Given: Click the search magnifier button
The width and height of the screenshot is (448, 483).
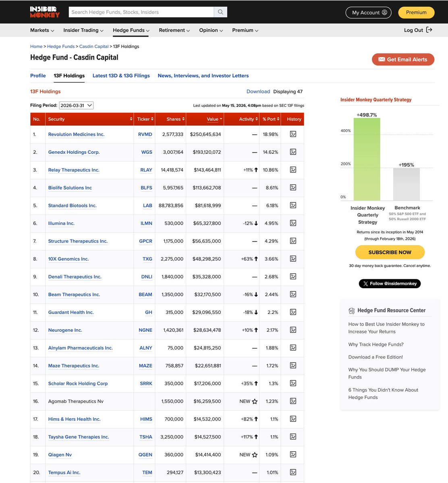Looking at the screenshot, I should (x=220, y=12).
